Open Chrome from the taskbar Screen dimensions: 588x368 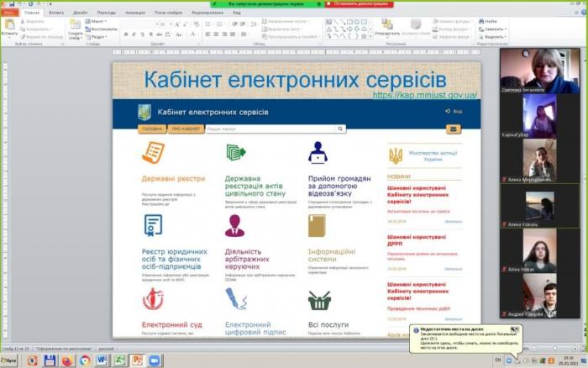86,360
